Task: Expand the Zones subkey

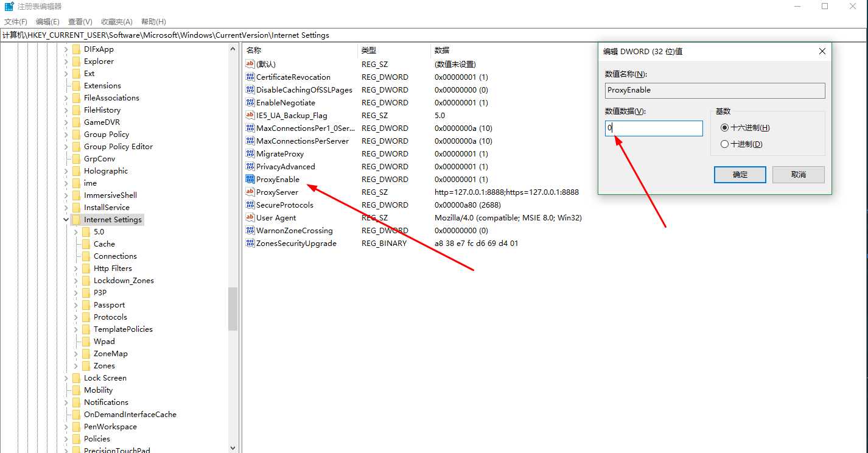Action: [x=75, y=365]
